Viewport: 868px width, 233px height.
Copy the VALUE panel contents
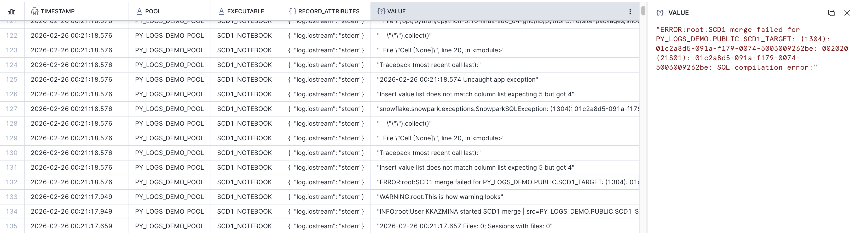point(831,13)
